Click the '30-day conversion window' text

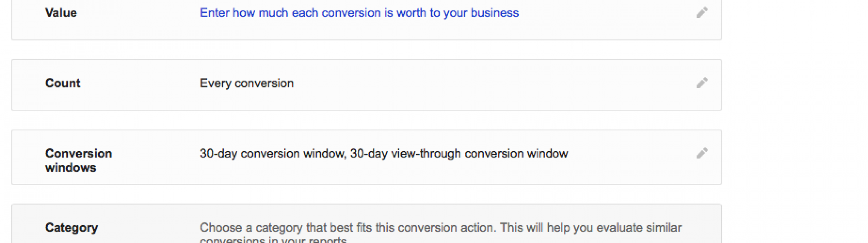point(272,153)
